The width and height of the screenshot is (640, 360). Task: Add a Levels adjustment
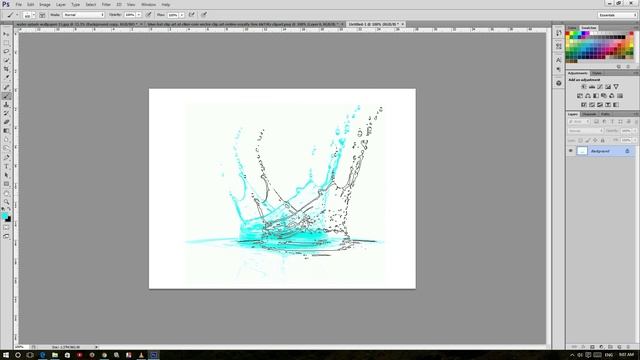[592, 87]
